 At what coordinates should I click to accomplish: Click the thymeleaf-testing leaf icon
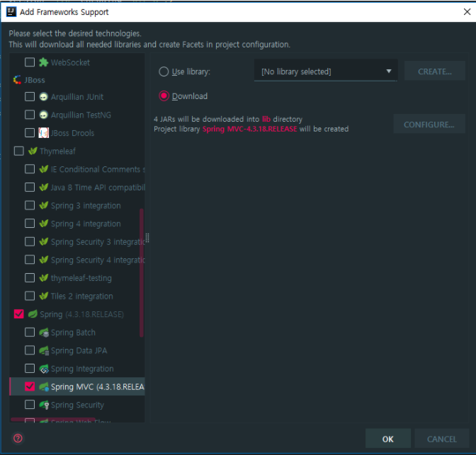point(43,278)
